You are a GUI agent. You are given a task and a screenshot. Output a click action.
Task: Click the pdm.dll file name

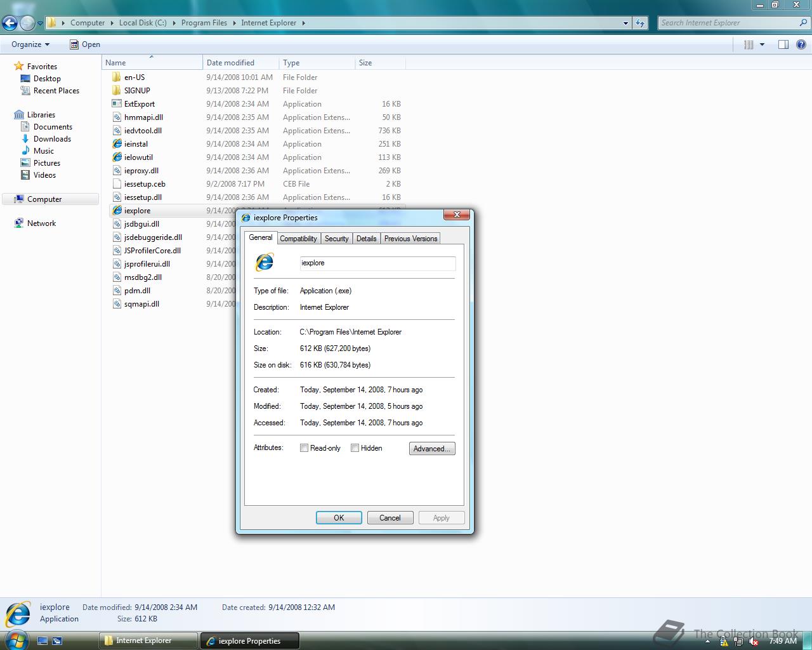(x=137, y=291)
